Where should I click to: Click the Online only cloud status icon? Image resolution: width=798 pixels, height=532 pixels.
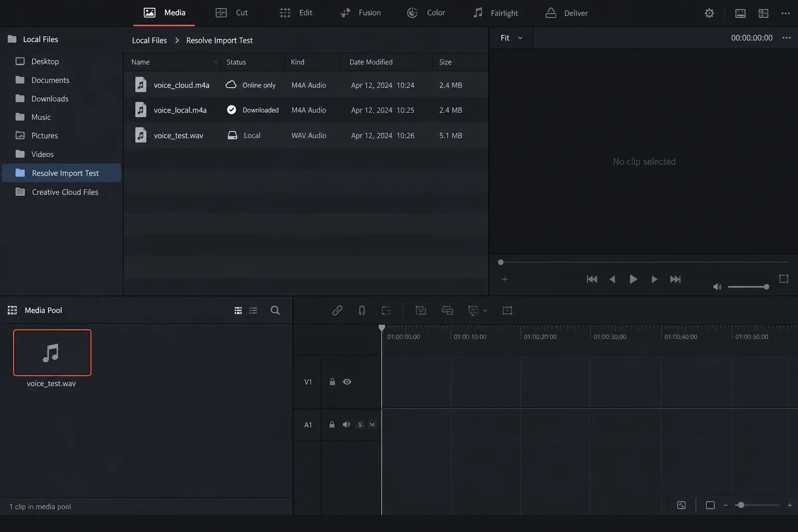click(x=231, y=85)
